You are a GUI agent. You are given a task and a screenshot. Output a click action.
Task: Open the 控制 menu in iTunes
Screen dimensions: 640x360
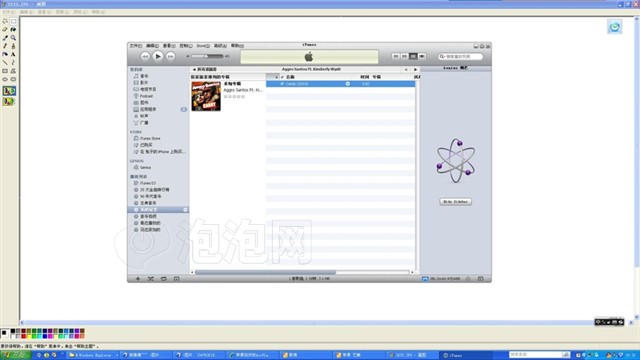(x=186, y=46)
